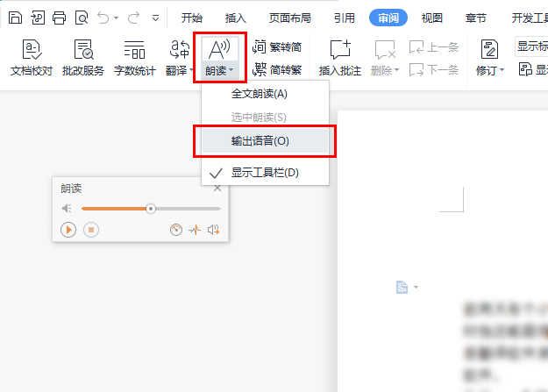Click the paste options icon in document
Viewport: 548px width, 392px height.
[402, 287]
